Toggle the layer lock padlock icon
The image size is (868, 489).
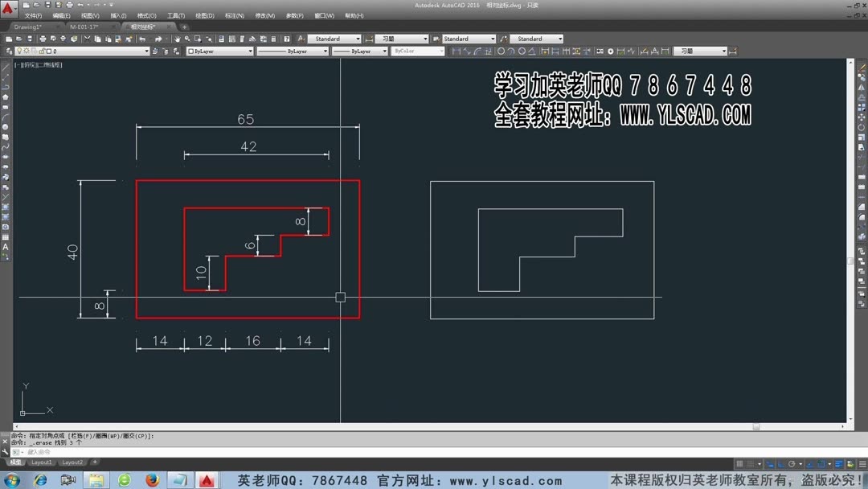[40, 51]
